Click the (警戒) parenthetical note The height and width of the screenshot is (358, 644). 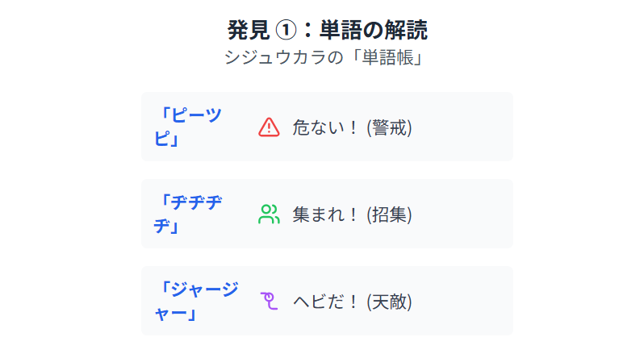[x=390, y=127]
